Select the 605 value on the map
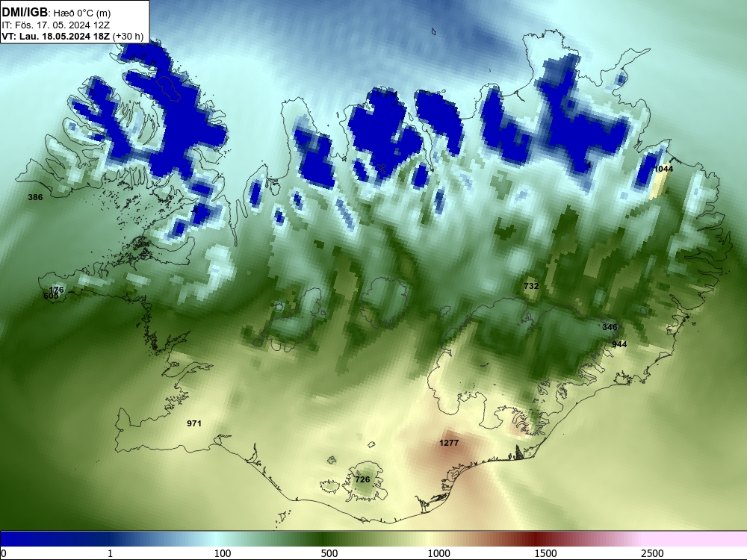The height and width of the screenshot is (560, 747). point(51,296)
